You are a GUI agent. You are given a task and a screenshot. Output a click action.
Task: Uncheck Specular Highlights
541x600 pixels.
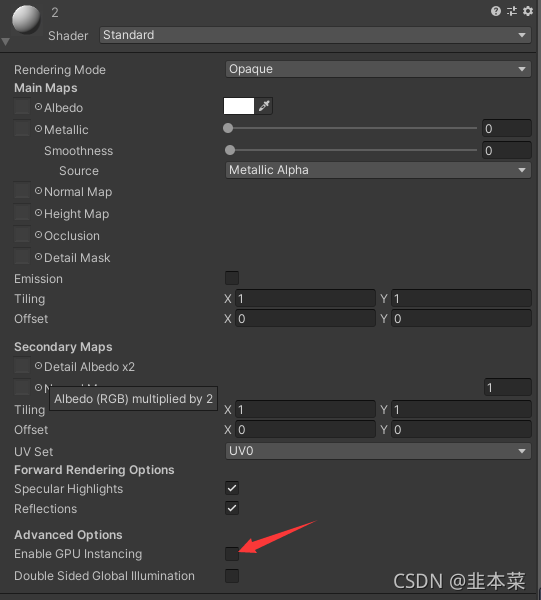(x=232, y=488)
